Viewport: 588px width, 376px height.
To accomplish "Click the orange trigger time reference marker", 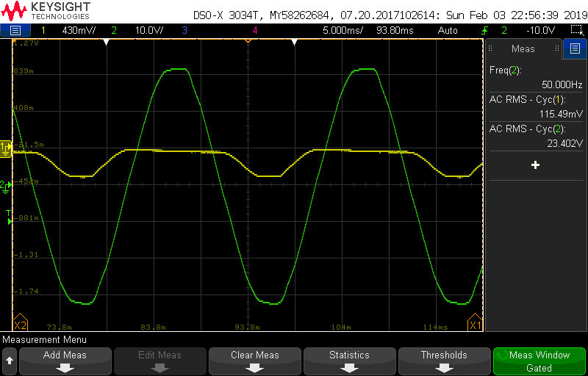I will click(x=248, y=41).
